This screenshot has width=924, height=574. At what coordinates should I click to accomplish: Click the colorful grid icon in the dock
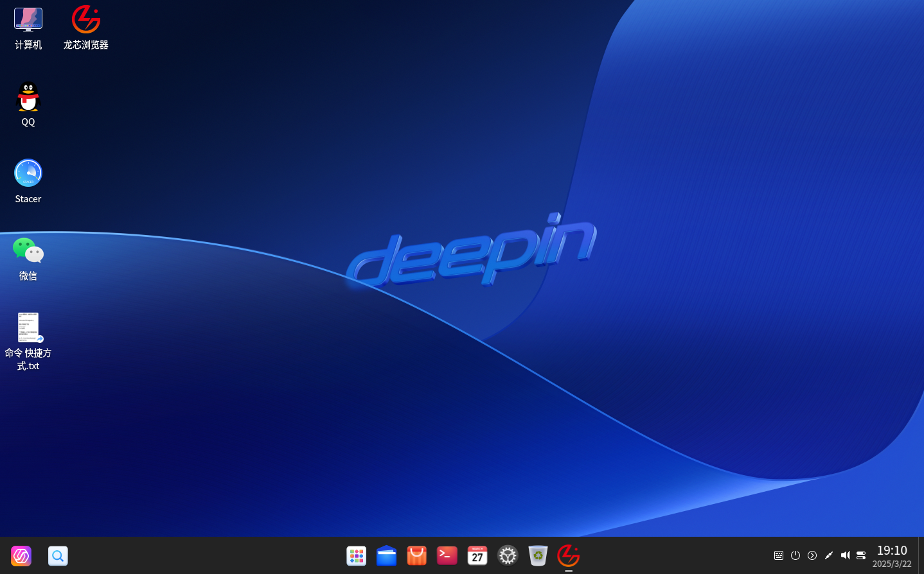(357, 556)
